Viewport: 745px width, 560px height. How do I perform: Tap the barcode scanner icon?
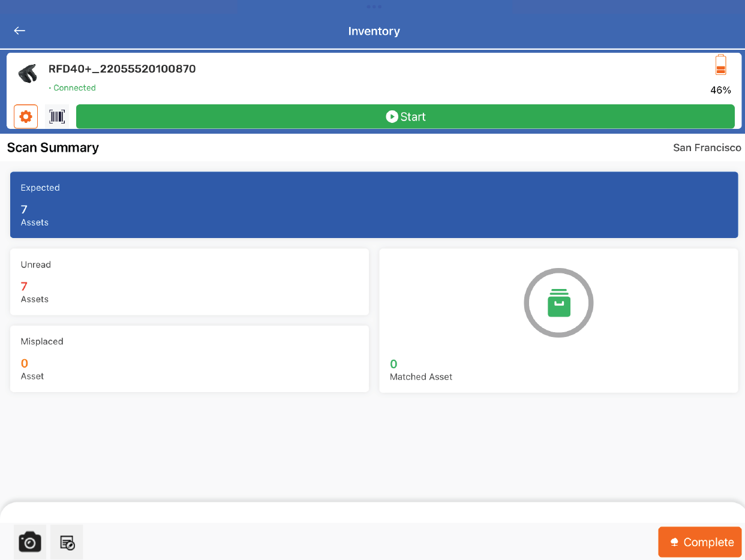coord(57,116)
